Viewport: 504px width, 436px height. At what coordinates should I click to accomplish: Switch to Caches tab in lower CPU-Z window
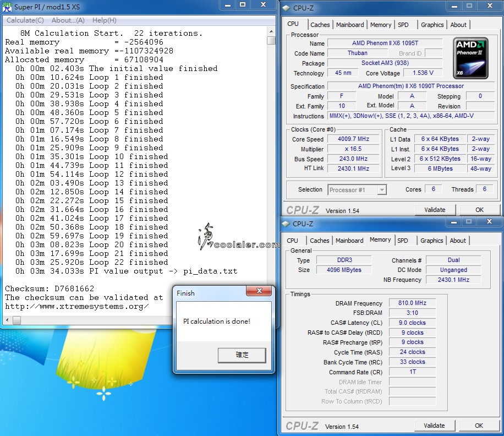point(319,241)
